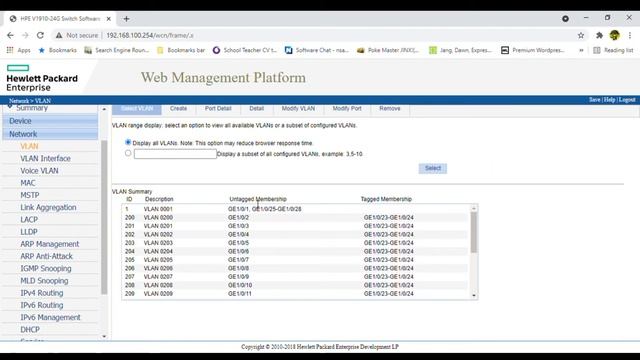Click sidebar scroll up arrow
The image size is (640, 360).
(x=104, y=109)
